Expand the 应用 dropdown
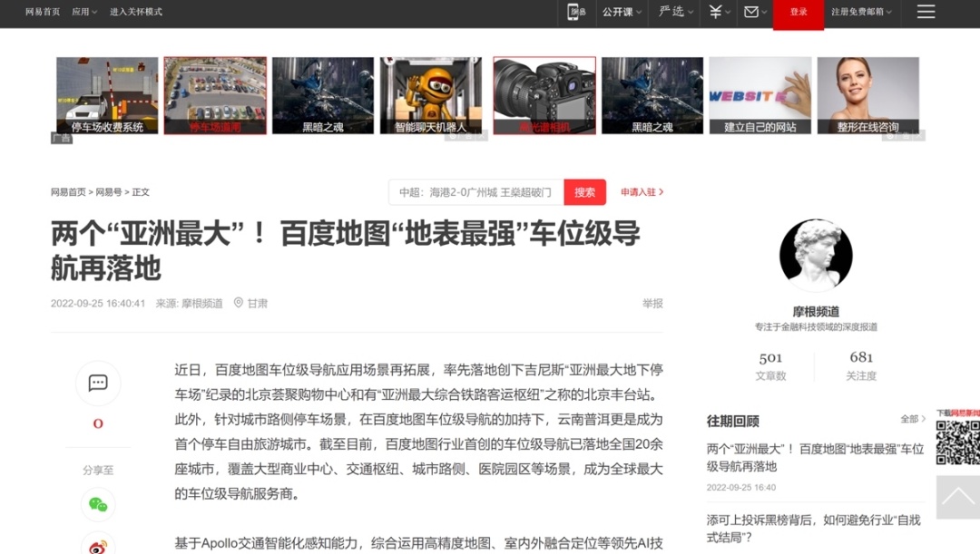980x554 pixels. coord(84,12)
